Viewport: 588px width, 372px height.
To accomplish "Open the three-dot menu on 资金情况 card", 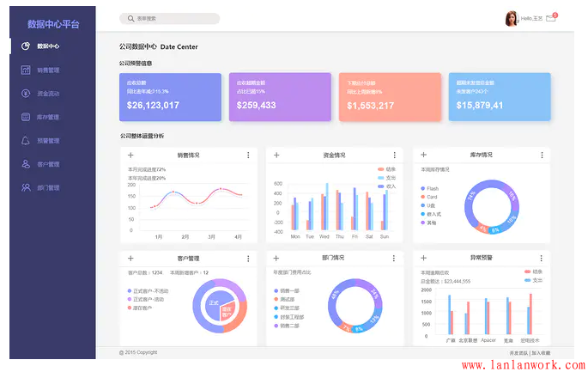I will [395, 156].
